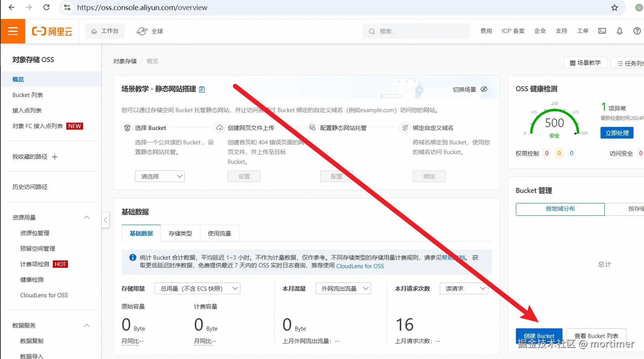Click the 创建网页文件上传 upload icon
This screenshot has height=359, width=644.
220,128
